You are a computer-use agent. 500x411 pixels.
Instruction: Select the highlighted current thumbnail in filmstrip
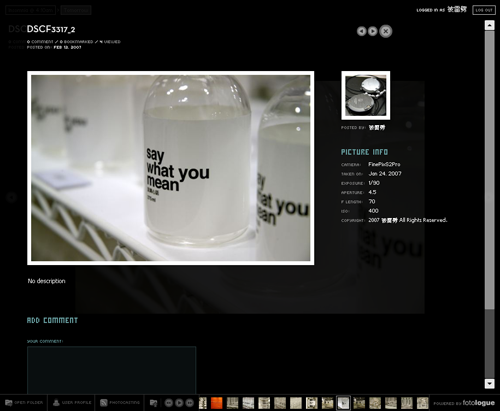[x=343, y=403]
